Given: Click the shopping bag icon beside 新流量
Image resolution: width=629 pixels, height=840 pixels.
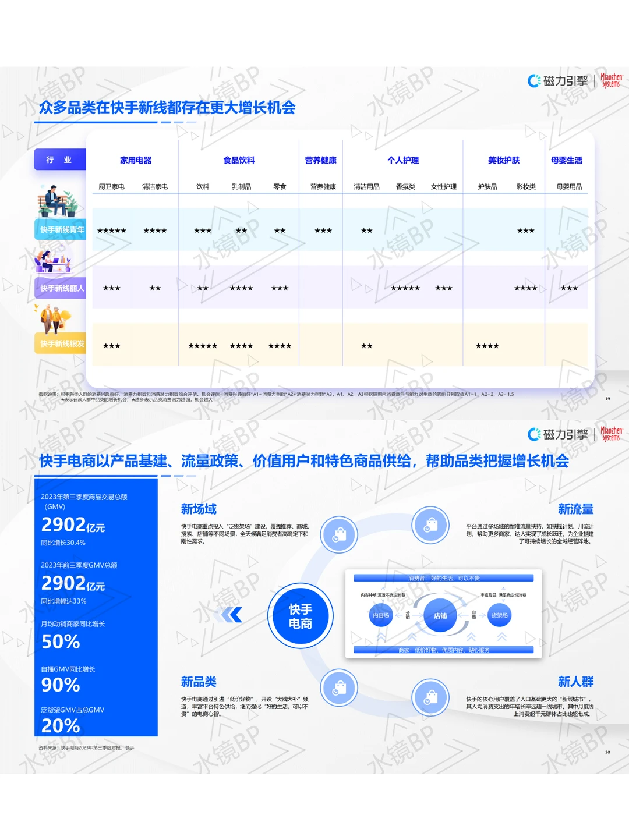Looking at the screenshot, I should point(430,525).
